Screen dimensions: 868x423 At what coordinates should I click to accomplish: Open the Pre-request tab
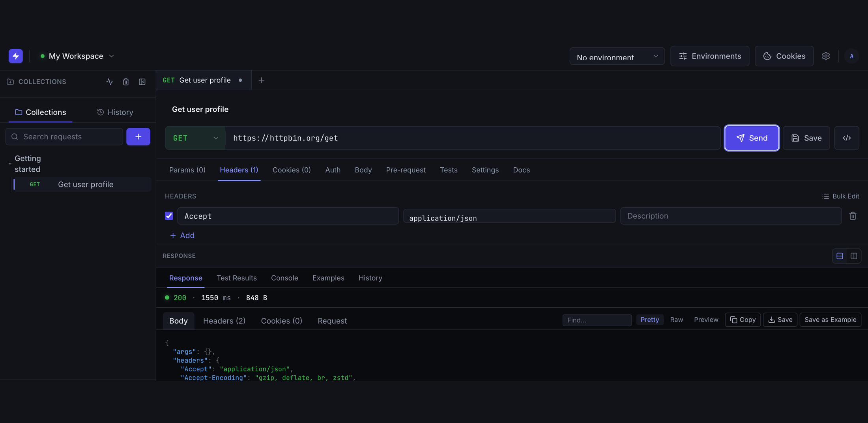tap(406, 170)
